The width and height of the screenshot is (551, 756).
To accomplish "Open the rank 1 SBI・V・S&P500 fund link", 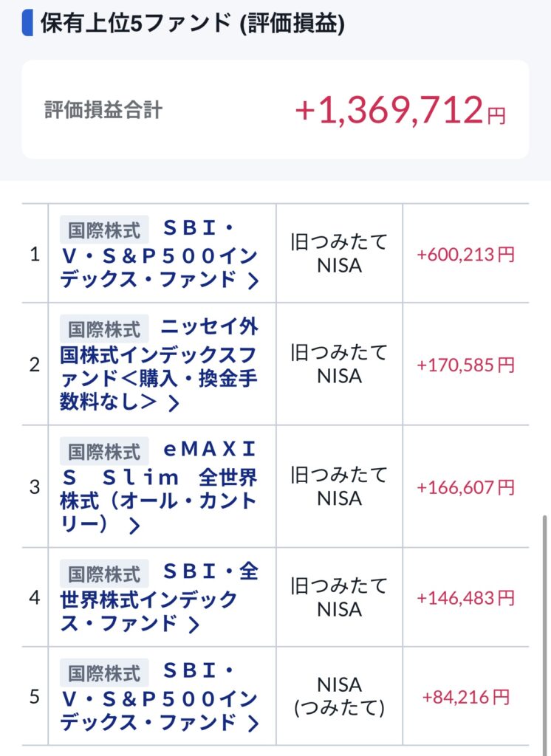I will [159, 255].
